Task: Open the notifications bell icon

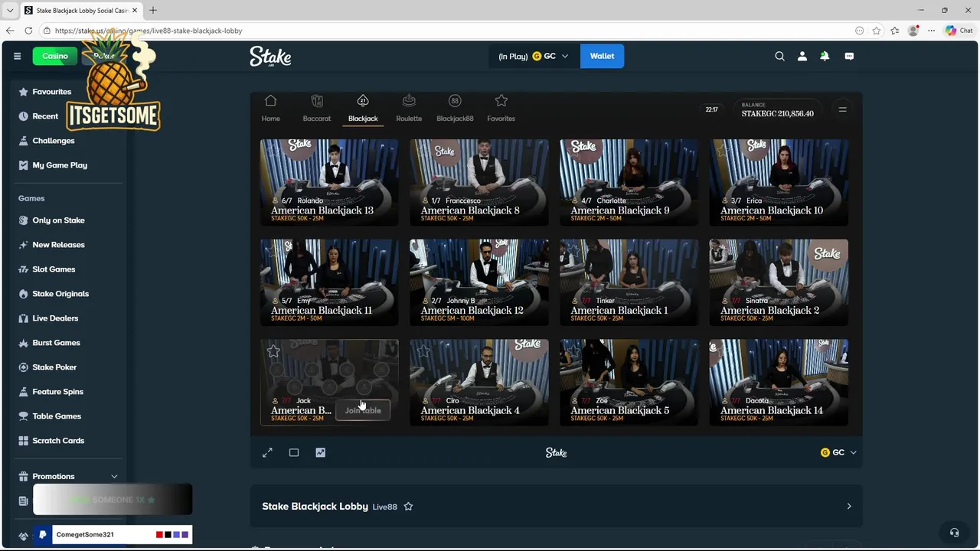Action: [825, 56]
